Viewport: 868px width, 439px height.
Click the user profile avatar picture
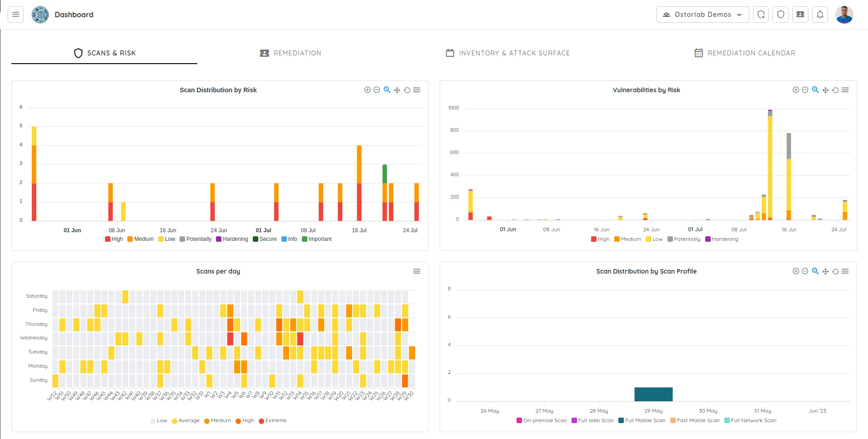(x=845, y=14)
